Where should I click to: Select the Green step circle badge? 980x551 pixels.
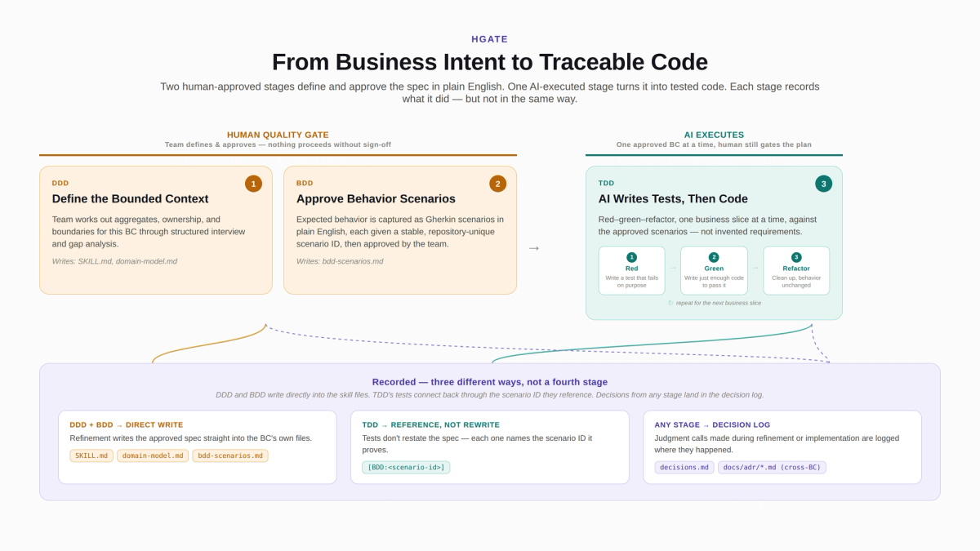click(714, 257)
